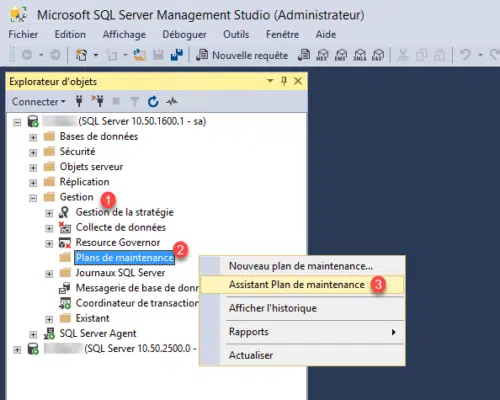
Task: Expand the Bases de données node
Action: point(33,137)
